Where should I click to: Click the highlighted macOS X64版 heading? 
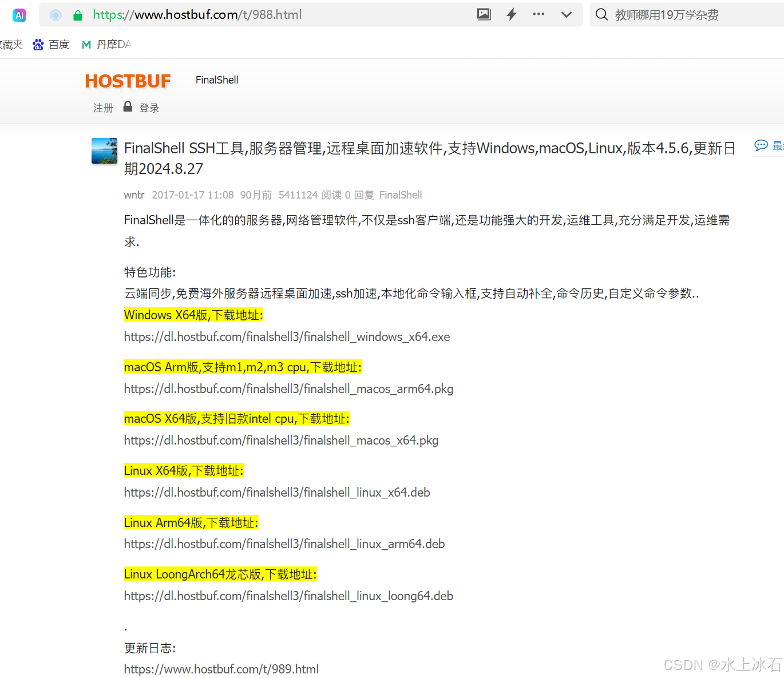pos(237,419)
